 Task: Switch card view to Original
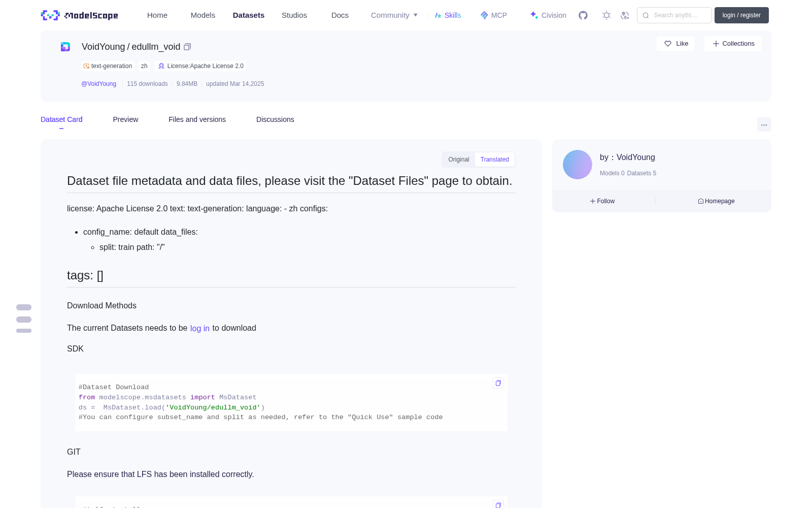(459, 160)
